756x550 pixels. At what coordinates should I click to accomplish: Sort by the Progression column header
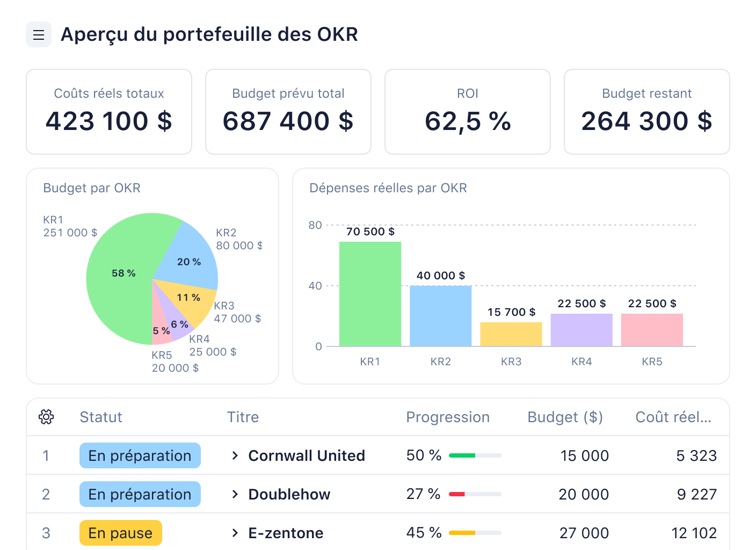tap(448, 417)
